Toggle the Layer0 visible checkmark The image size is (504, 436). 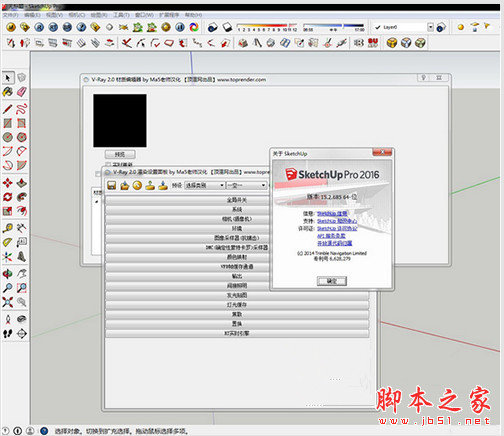tap(378, 27)
